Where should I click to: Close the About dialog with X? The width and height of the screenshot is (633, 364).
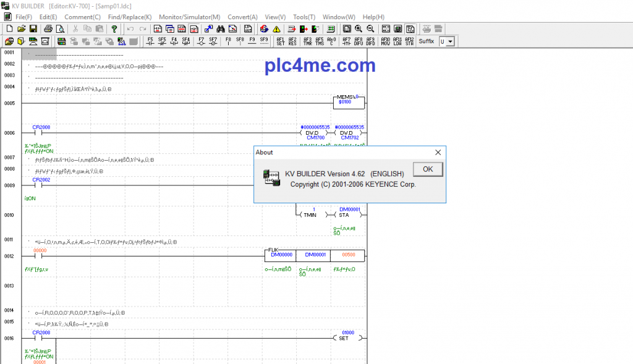tap(438, 152)
